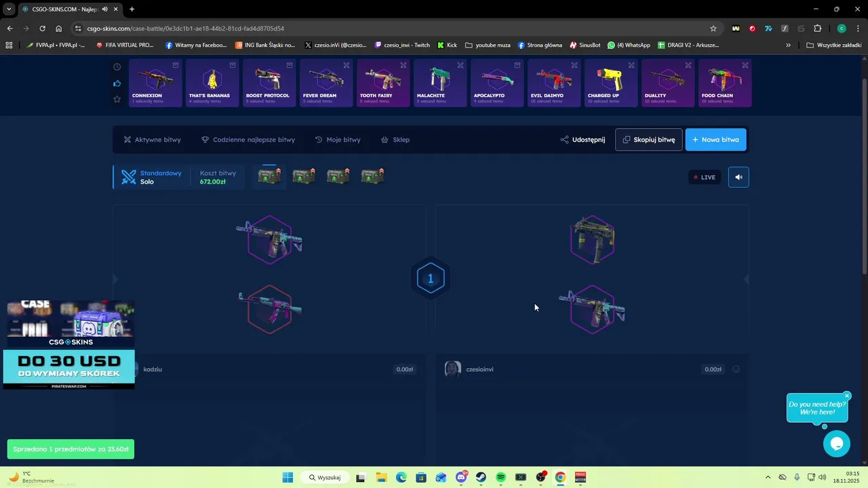The width and height of the screenshot is (868, 488).
Task: Open the Chrome profile avatar
Action: [x=842, y=28]
